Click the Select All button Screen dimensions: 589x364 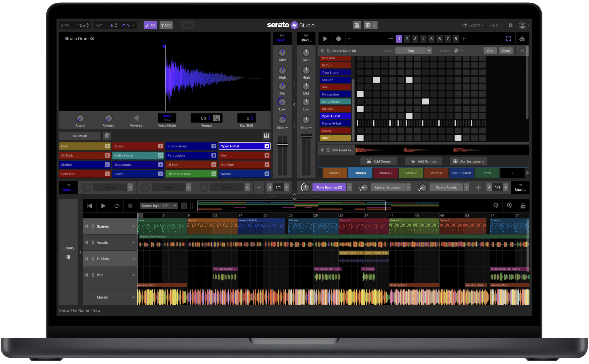click(x=80, y=136)
